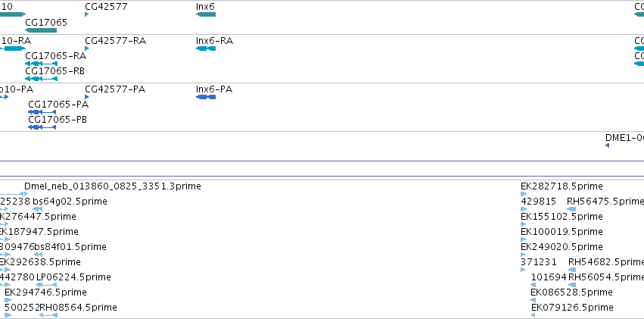The image size is (644, 319).
Task: Select the Inx6-RA transcript glyph
Action: coord(206,48)
